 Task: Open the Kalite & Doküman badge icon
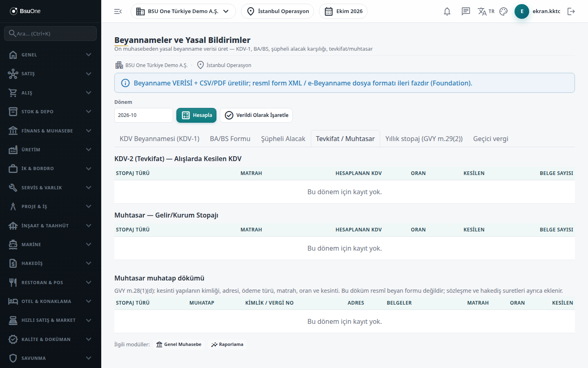(x=13, y=339)
